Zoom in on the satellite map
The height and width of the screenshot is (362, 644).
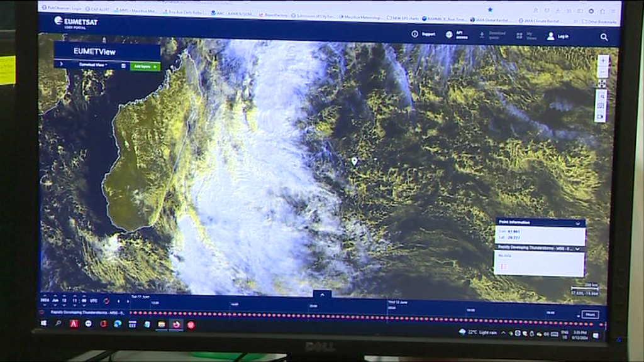602,60
